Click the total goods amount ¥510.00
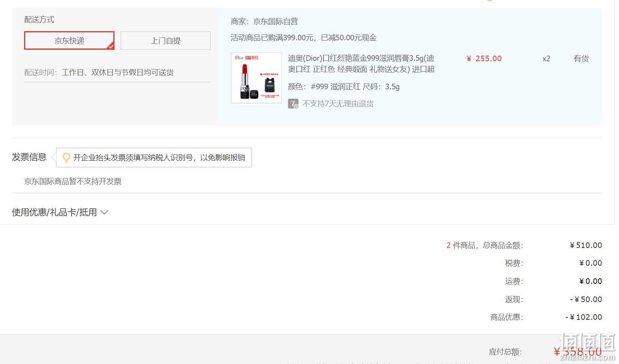The image size is (619, 364). coord(585,246)
